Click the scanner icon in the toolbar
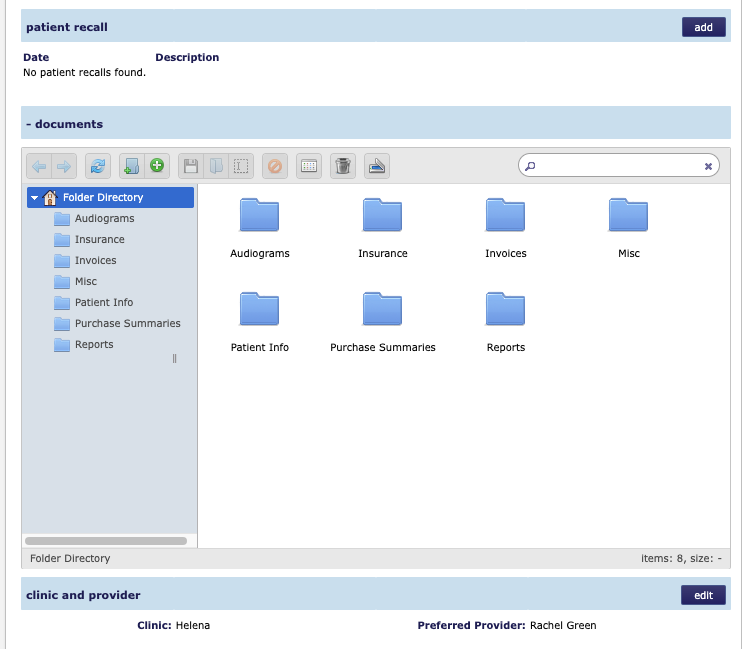Viewport: 742px width, 649px height. (x=377, y=166)
